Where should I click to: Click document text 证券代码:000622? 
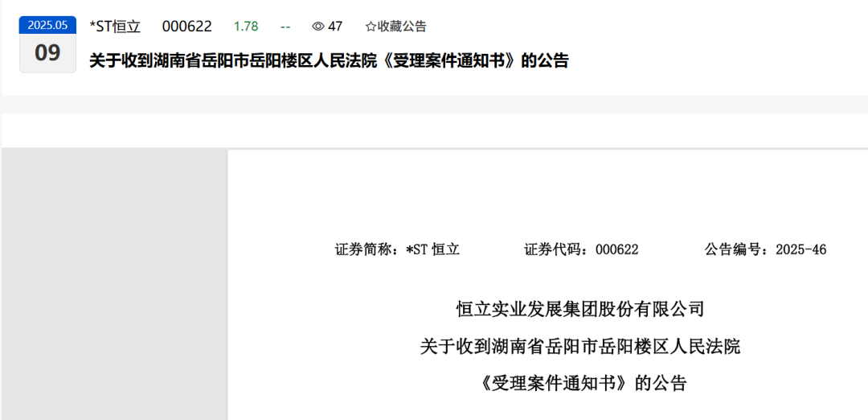tap(581, 250)
